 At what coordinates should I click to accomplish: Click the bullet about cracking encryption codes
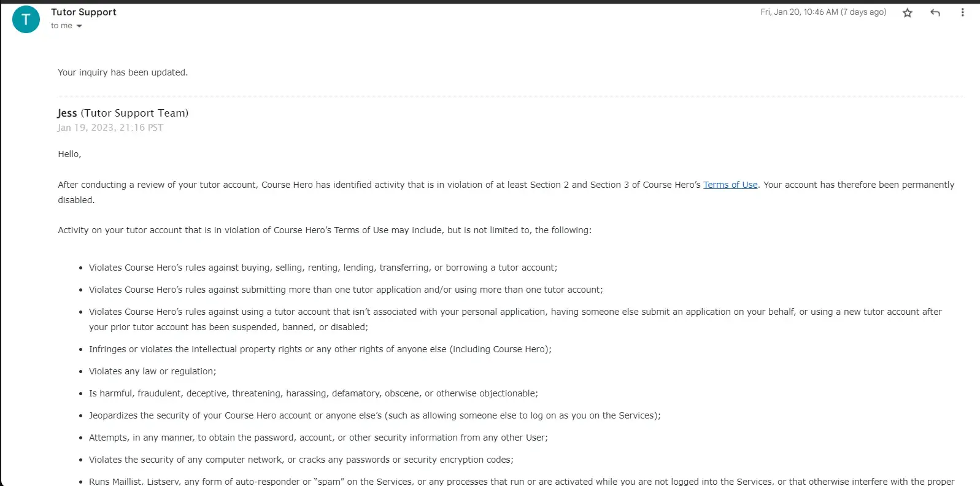(x=301, y=460)
